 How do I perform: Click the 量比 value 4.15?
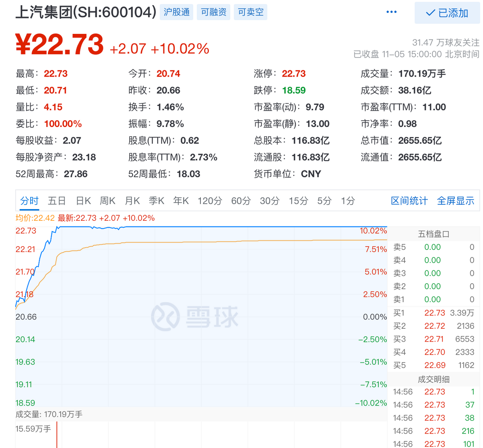click(x=53, y=107)
